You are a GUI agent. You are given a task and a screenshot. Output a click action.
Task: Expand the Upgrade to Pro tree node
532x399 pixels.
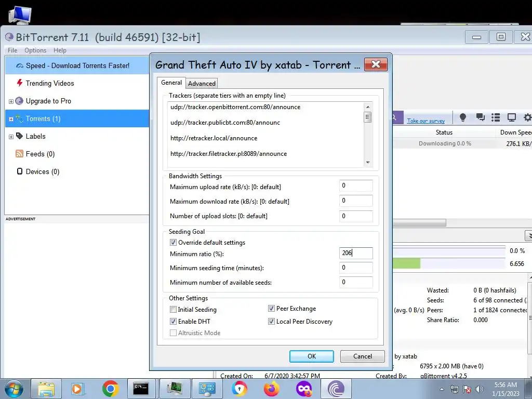11,101
